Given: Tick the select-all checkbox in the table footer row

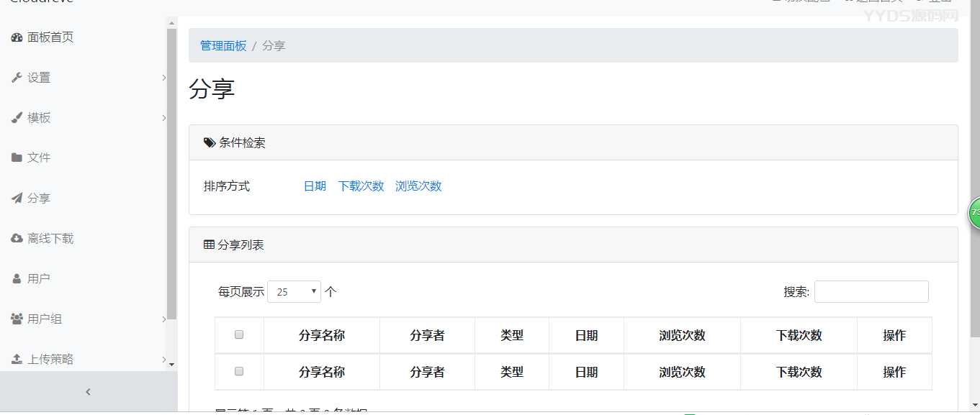Looking at the screenshot, I should [x=239, y=371].
